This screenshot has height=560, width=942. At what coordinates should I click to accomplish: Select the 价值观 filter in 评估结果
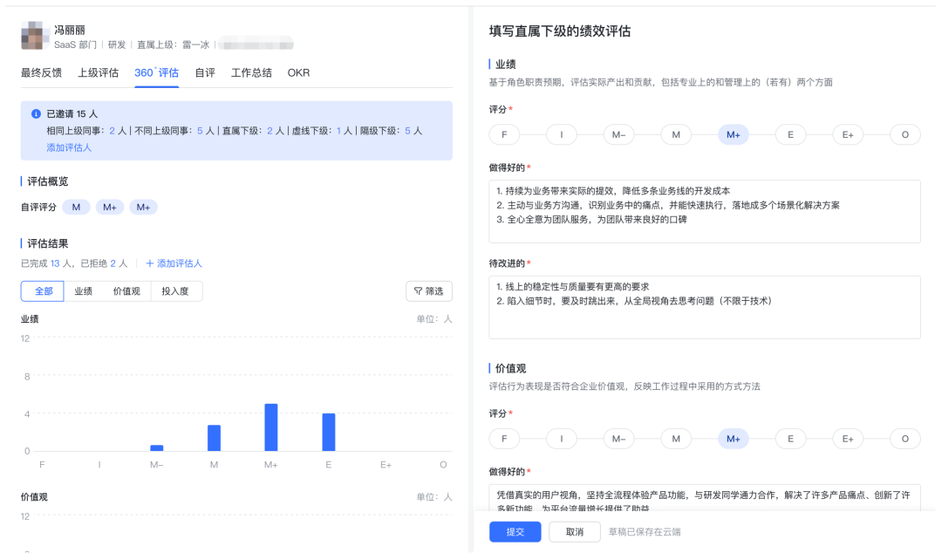[x=128, y=290]
